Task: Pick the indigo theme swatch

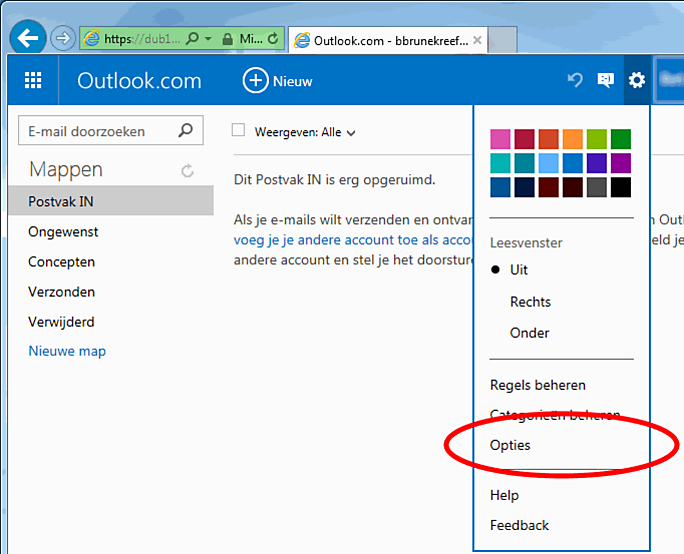Action: click(597, 163)
